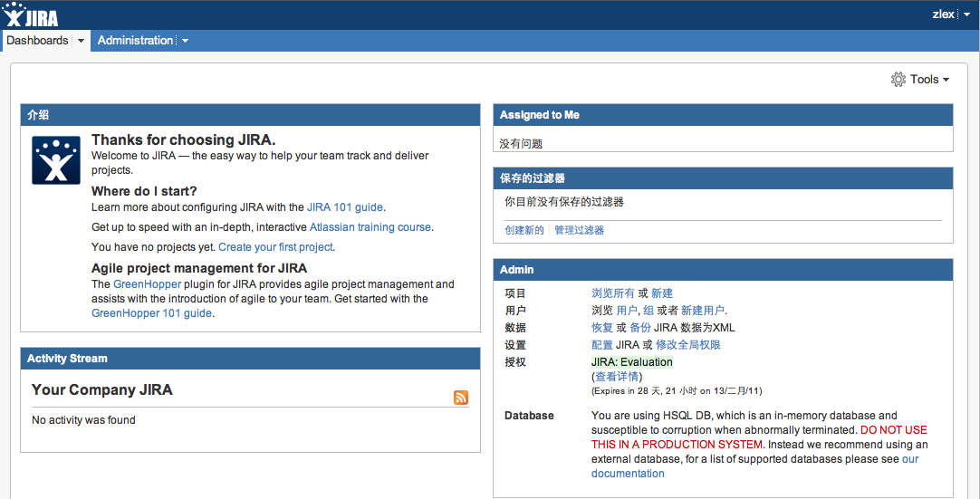Click the JIRA logo in header

[30, 14]
